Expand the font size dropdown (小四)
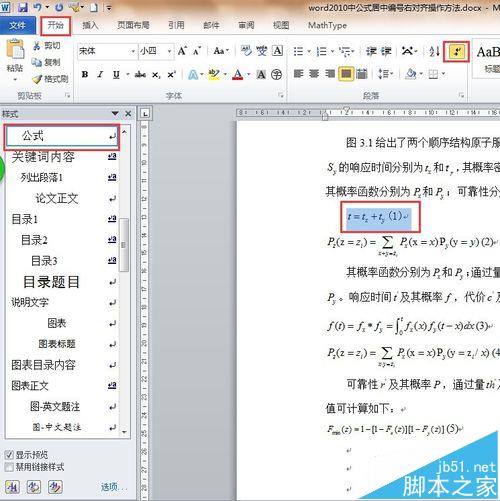 click(x=156, y=51)
